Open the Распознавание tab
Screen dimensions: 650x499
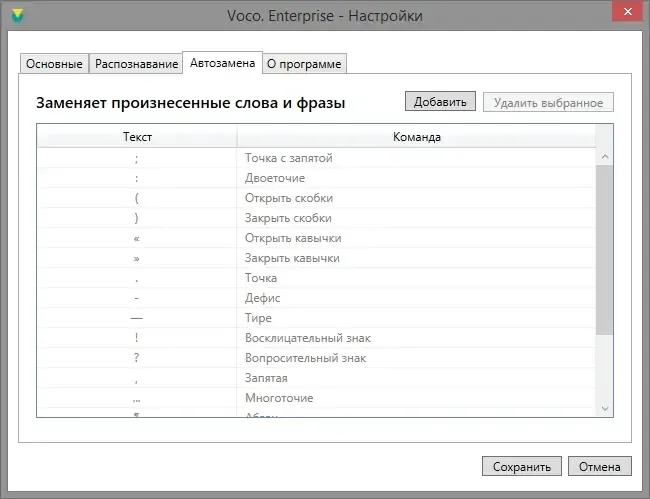click(x=136, y=64)
